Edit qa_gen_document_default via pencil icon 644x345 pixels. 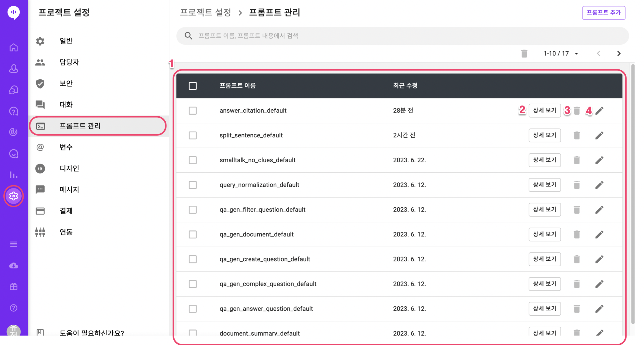pyautogui.click(x=599, y=235)
